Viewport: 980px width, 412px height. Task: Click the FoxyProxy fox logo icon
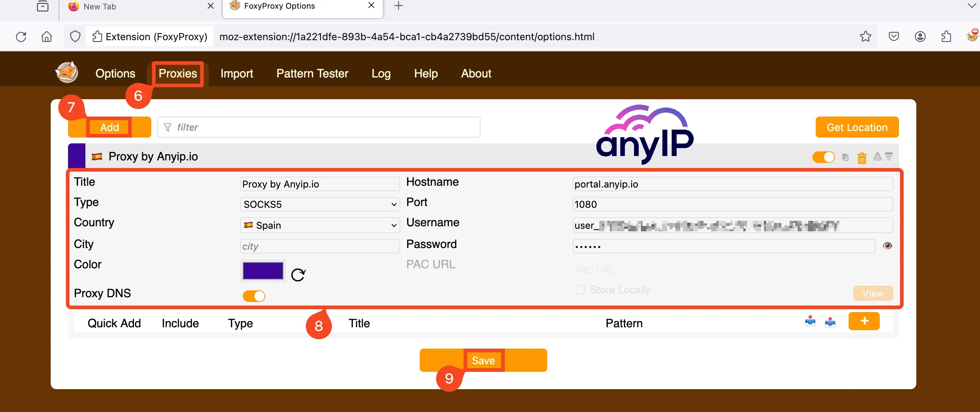67,72
